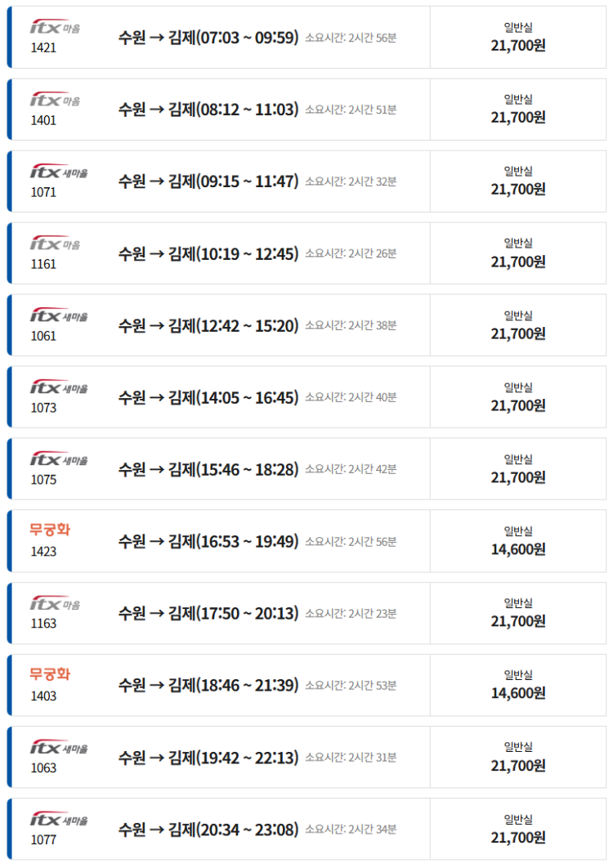The width and height of the screenshot is (613, 868).
Task: Click the ITX-마음 logo for train 1401
Action: 55,101
